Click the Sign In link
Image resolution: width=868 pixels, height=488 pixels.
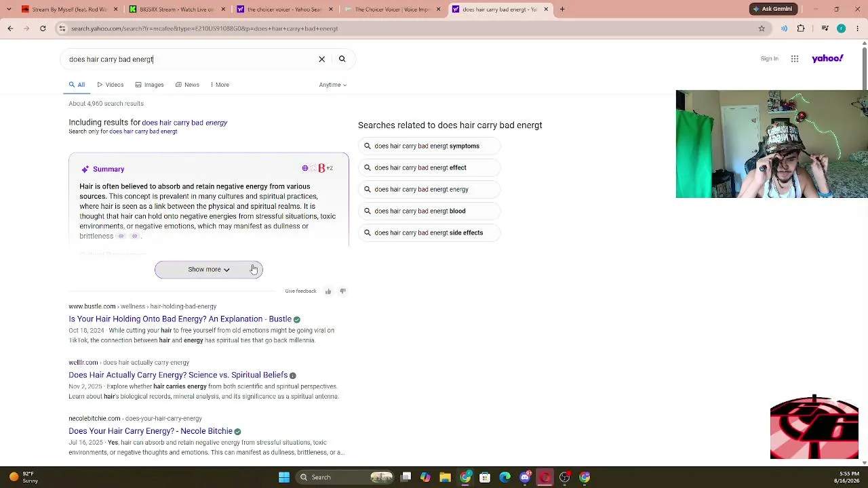pyautogui.click(x=769, y=59)
